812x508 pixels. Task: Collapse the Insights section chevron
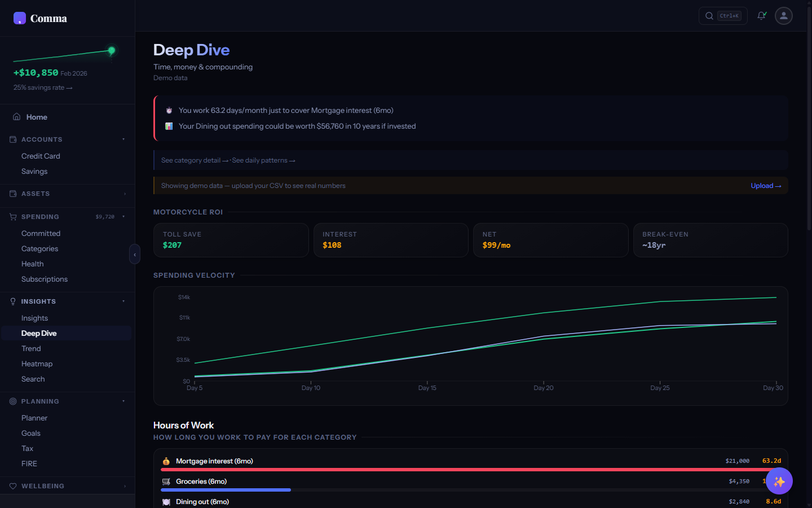coord(123,301)
